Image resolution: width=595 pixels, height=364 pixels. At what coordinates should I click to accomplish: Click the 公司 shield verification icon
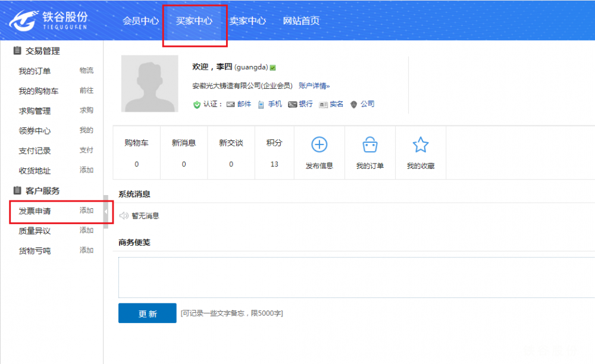pos(354,104)
